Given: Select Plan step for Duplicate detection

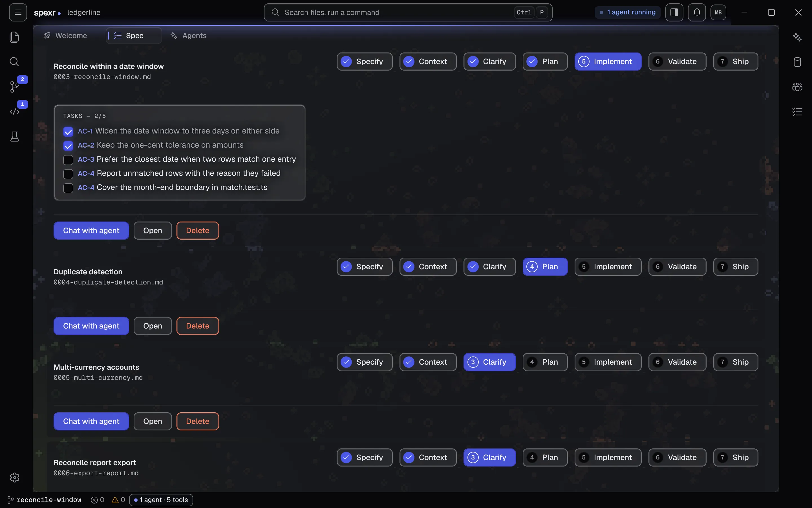Looking at the screenshot, I should pyautogui.click(x=545, y=267).
